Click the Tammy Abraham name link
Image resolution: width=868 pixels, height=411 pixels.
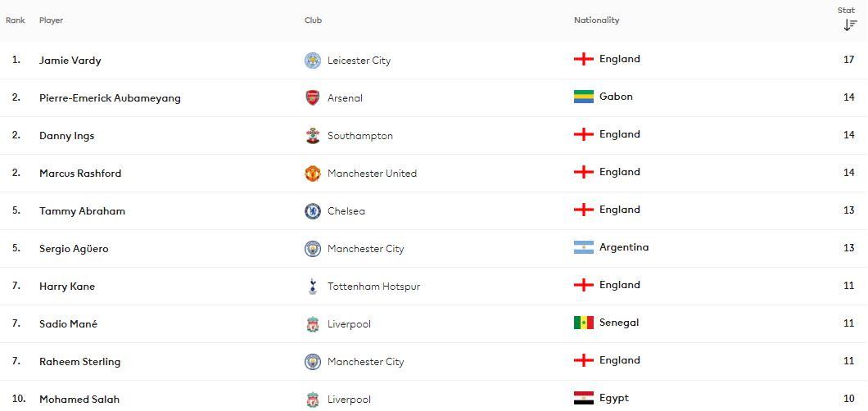83,210
